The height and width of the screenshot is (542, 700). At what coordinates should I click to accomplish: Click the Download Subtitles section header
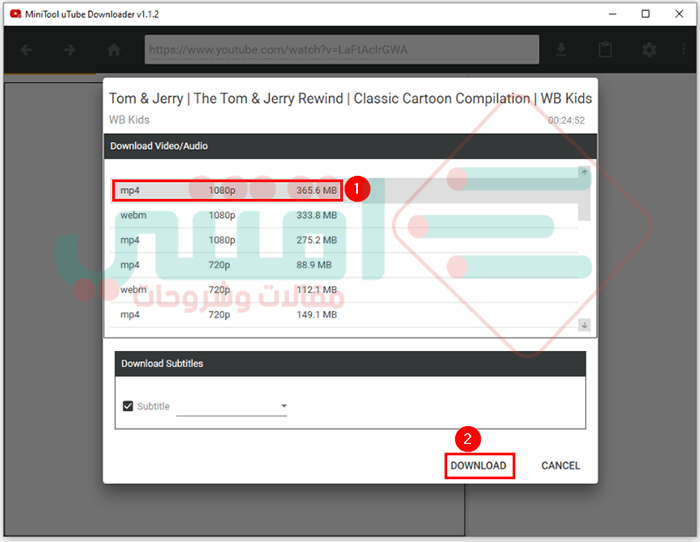(x=350, y=363)
